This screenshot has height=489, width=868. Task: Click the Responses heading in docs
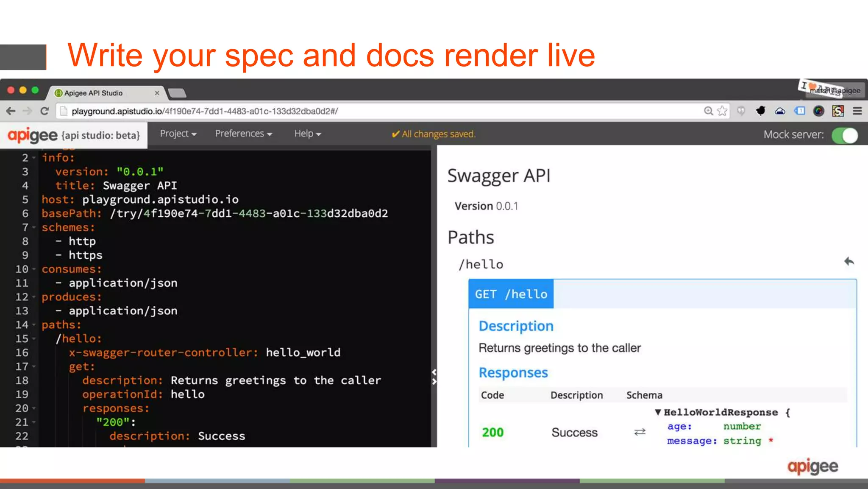(513, 372)
